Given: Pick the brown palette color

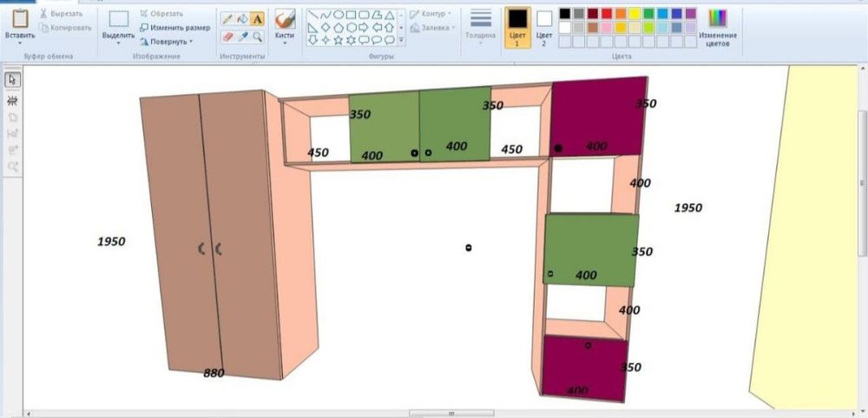Looking at the screenshot, I should click(593, 27).
